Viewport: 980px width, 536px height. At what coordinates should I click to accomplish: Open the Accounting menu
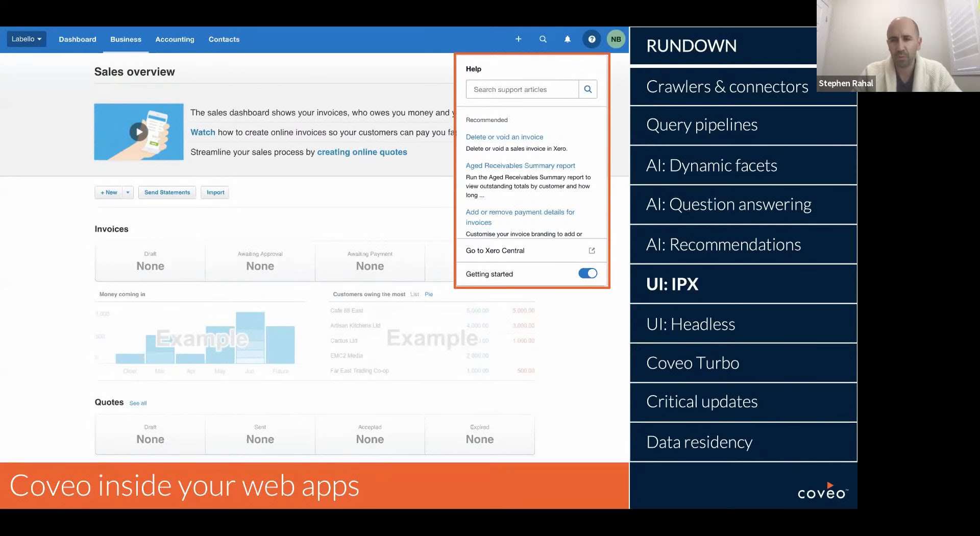(175, 39)
